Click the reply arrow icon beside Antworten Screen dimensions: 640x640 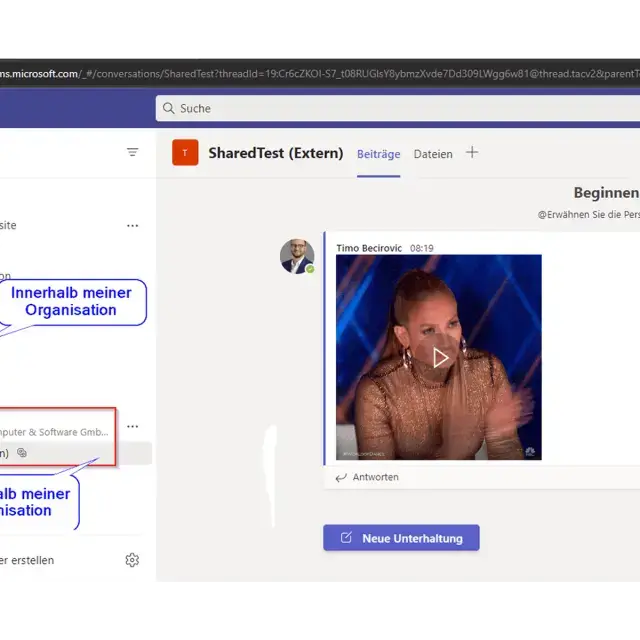click(341, 477)
